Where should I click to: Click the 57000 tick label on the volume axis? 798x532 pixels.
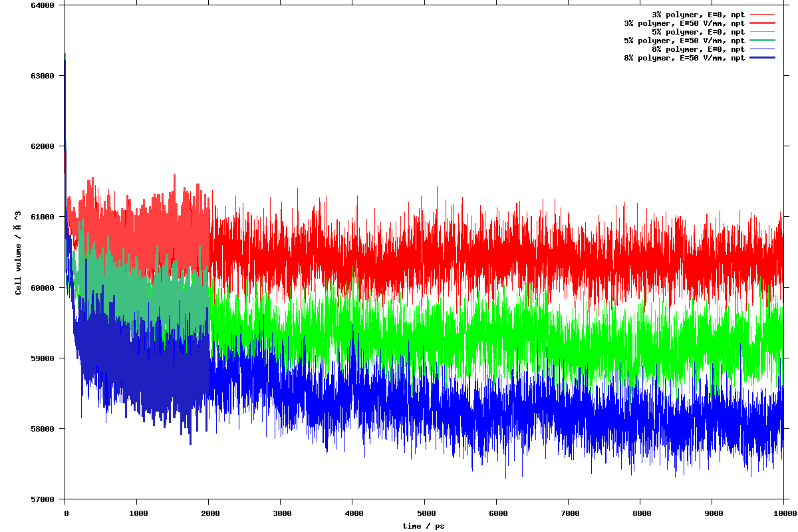(43, 499)
